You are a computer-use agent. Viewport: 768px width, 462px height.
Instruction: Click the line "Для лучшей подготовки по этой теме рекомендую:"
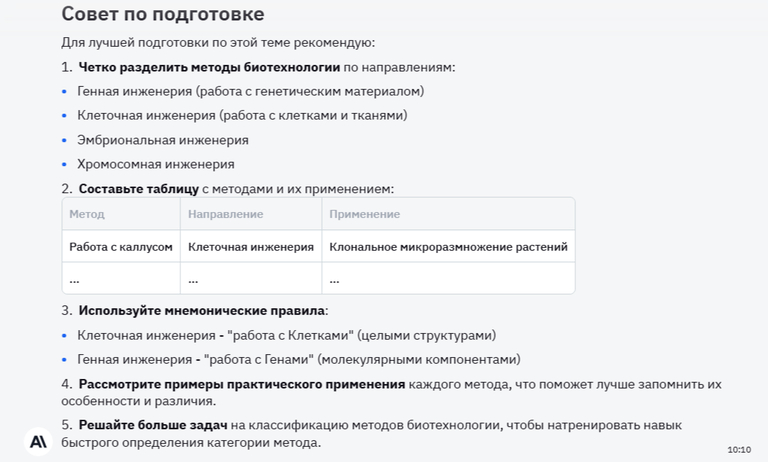pyautogui.click(x=218, y=43)
